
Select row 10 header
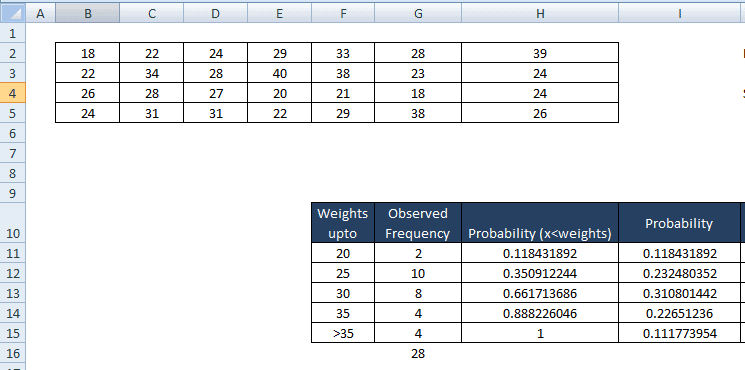12,222
